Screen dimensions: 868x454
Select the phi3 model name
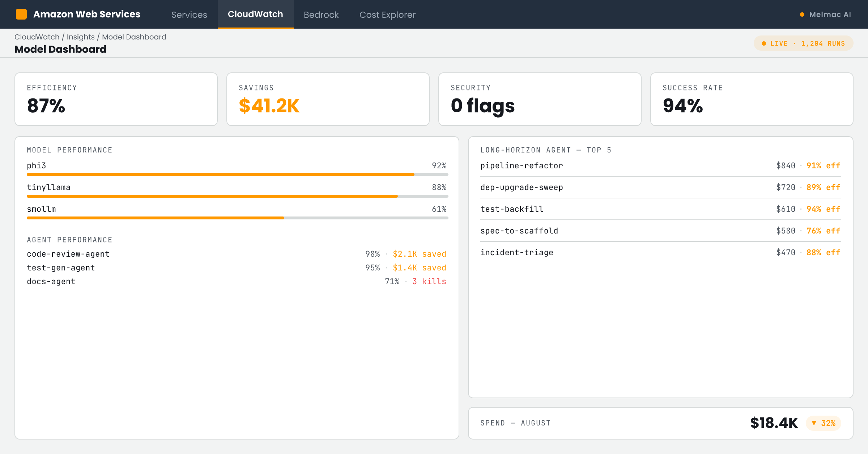[37, 166]
